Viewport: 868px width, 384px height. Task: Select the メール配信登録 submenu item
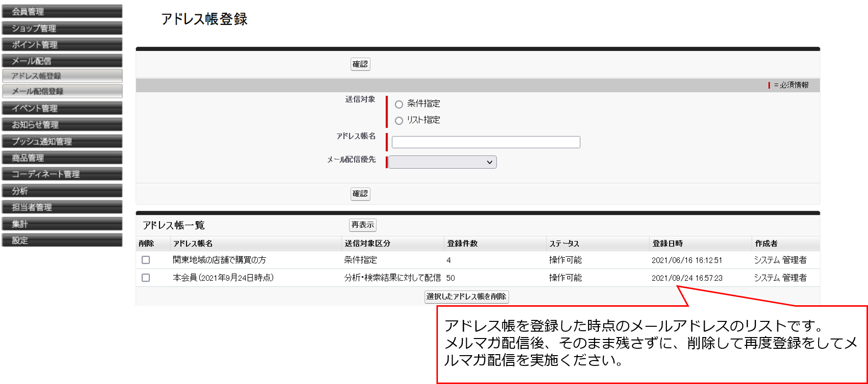click(62, 91)
